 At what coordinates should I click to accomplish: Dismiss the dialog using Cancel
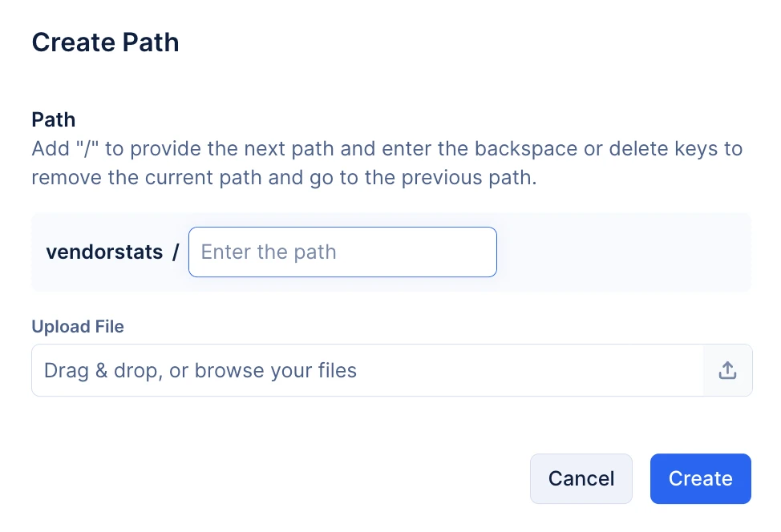point(581,479)
